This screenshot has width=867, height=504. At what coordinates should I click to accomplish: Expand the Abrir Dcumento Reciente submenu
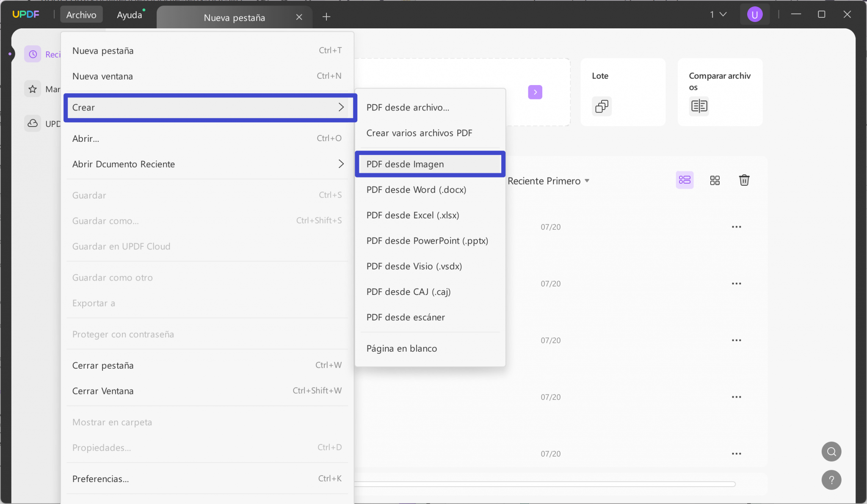coord(208,164)
